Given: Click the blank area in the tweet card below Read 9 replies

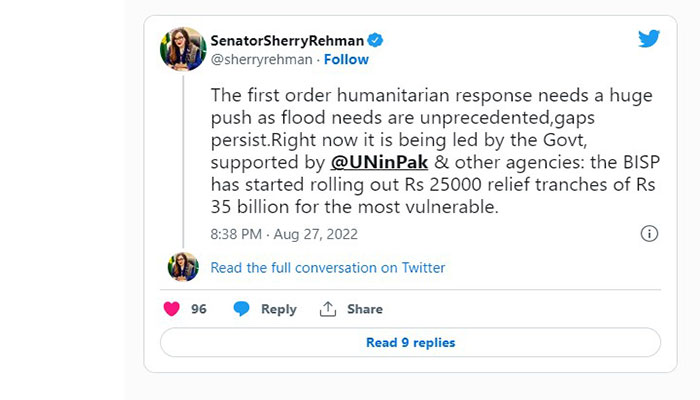Looking at the screenshot, I should pos(410,365).
